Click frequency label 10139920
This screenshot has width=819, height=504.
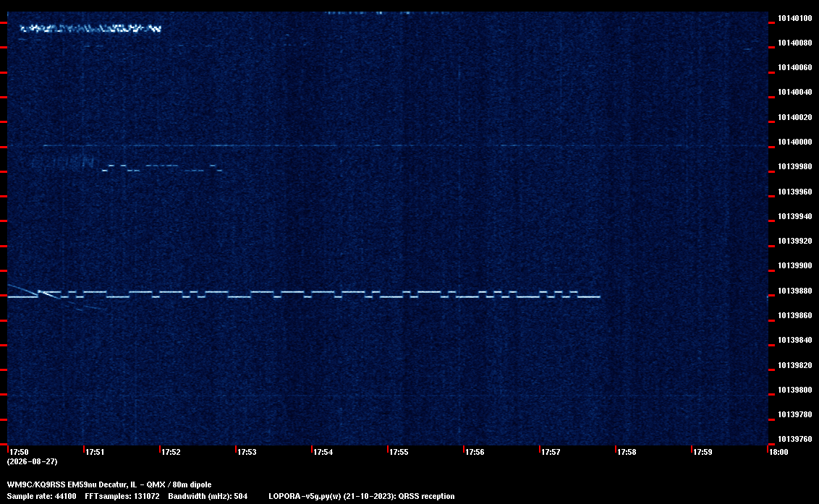(795, 242)
